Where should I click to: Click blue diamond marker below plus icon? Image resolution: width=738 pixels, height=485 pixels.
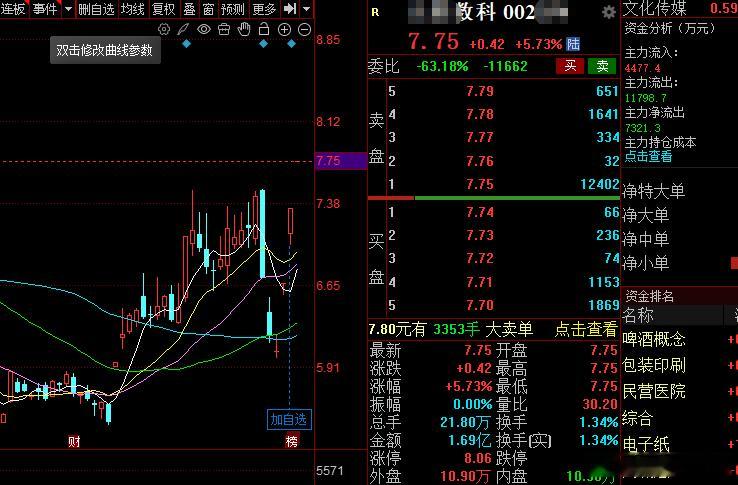291,44
